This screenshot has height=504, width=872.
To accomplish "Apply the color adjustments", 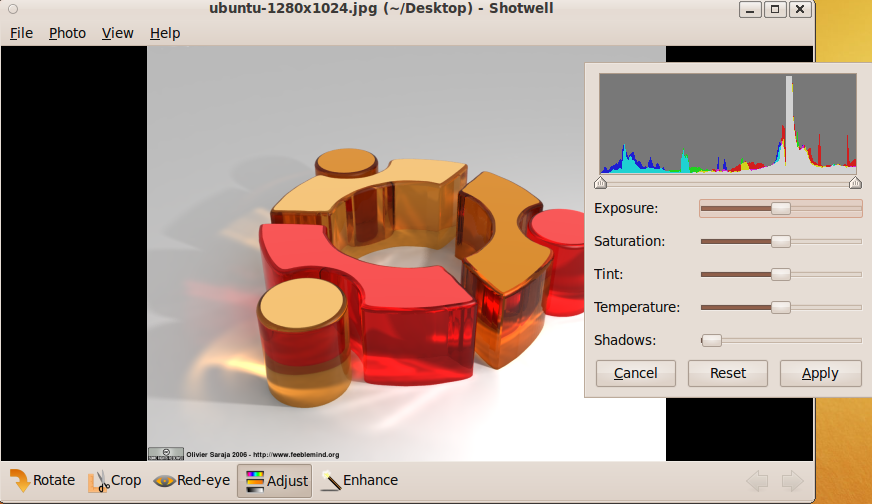I will pos(820,373).
